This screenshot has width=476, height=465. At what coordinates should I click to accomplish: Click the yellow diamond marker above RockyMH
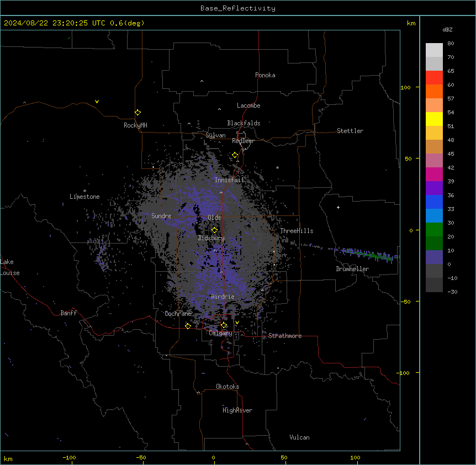tap(138, 113)
